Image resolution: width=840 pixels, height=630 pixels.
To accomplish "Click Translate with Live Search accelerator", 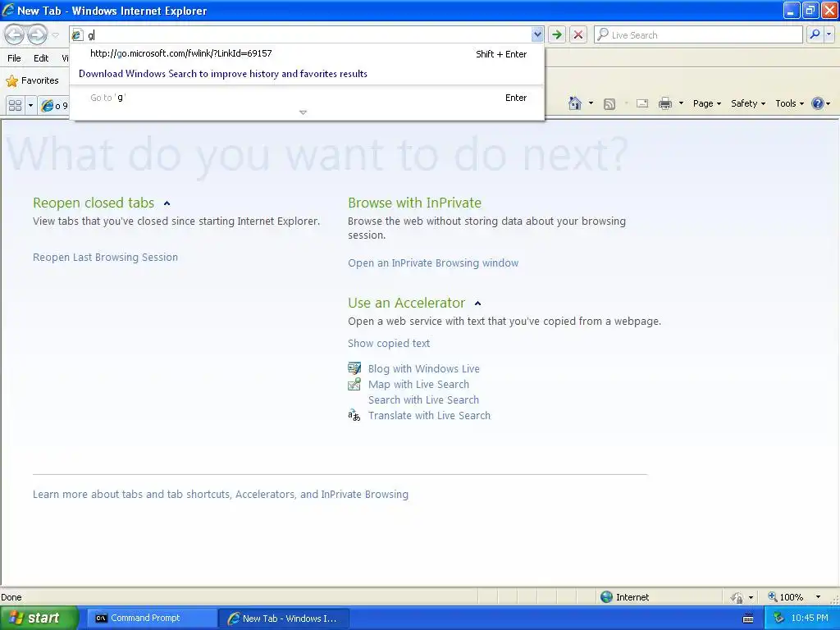I will coord(429,415).
